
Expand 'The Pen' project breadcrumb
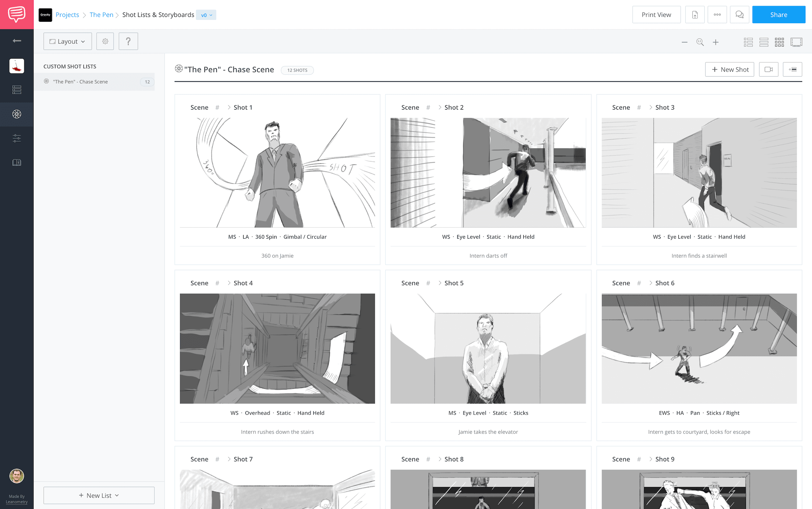101,15
